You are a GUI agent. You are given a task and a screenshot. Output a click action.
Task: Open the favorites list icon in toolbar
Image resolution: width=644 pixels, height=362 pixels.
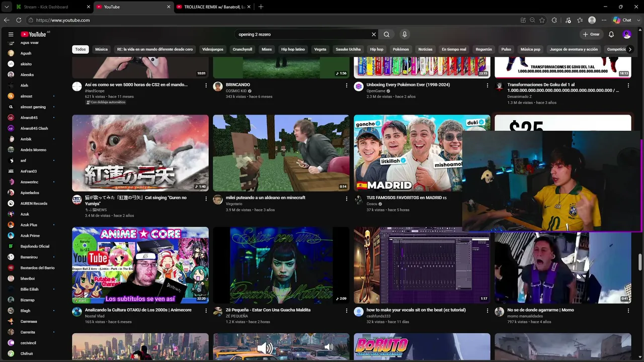tap(580, 20)
